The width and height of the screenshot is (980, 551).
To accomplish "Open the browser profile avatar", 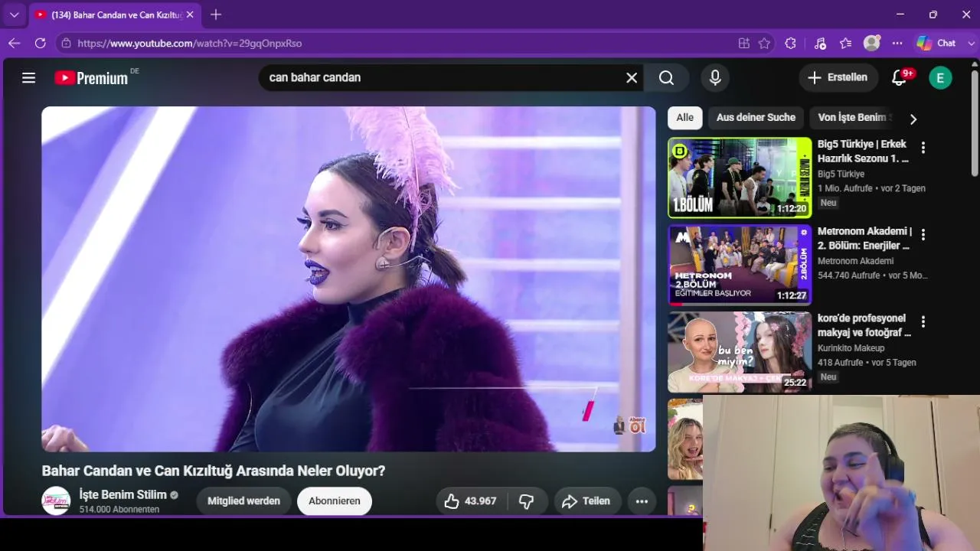I will click(x=871, y=44).
